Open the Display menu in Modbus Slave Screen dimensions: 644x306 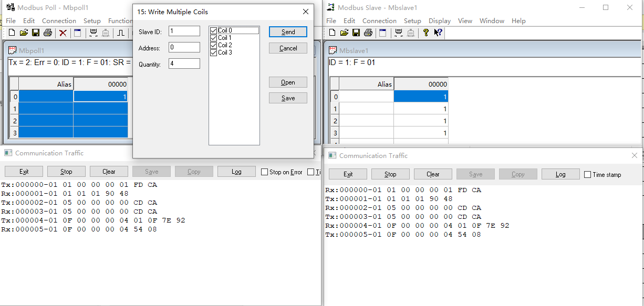[439, 21]
